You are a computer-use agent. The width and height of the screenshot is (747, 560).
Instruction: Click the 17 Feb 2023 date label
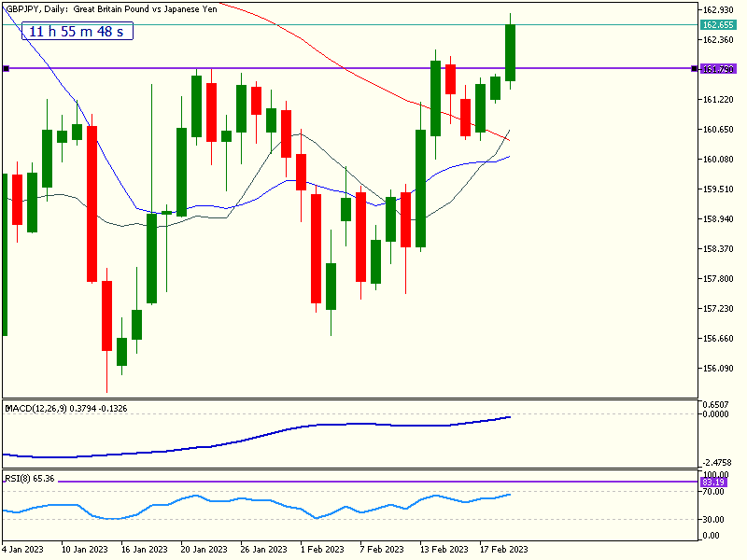click(x=504, y=549)
